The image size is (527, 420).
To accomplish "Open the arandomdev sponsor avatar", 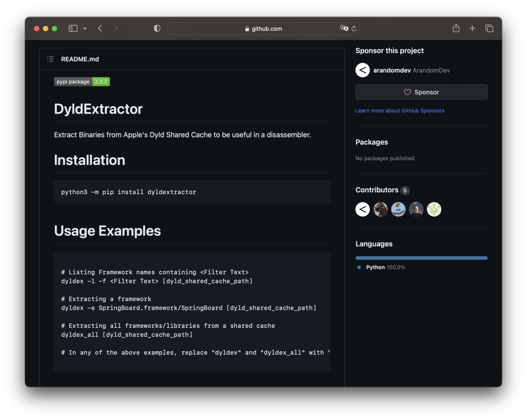I will [363, 70].
